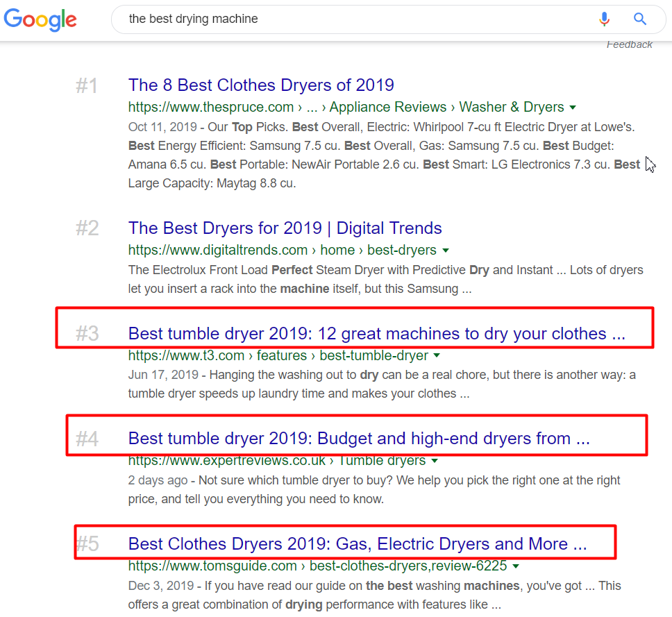This screenshot has width=672, height=617.
Task: Click the Google logo
Action: [x=40, y=19]
